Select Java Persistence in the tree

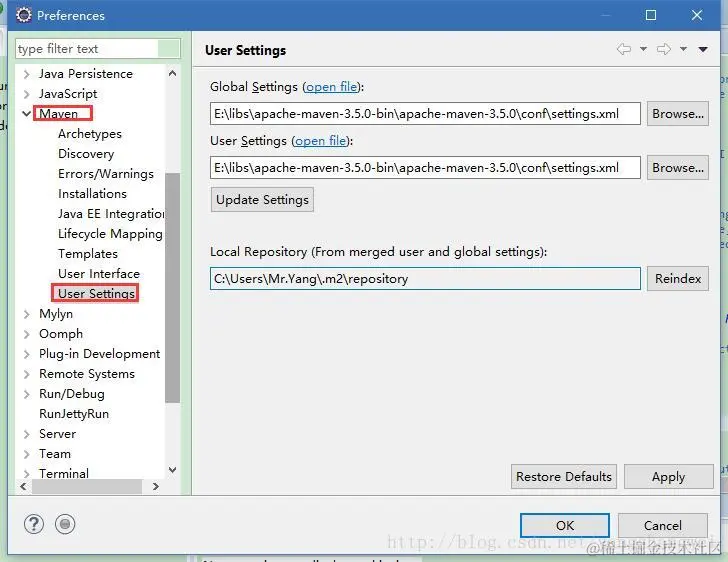86,74
